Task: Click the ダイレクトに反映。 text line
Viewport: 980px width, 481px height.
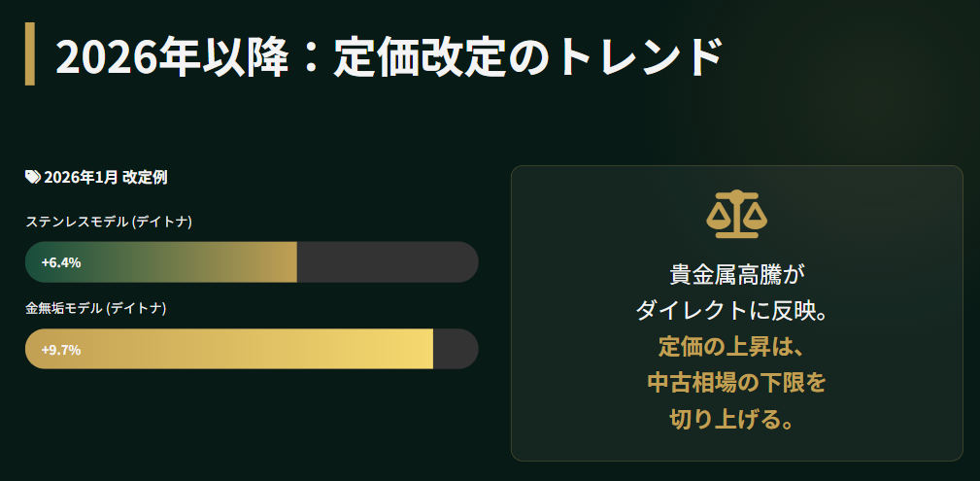Action: coord(736,311)
